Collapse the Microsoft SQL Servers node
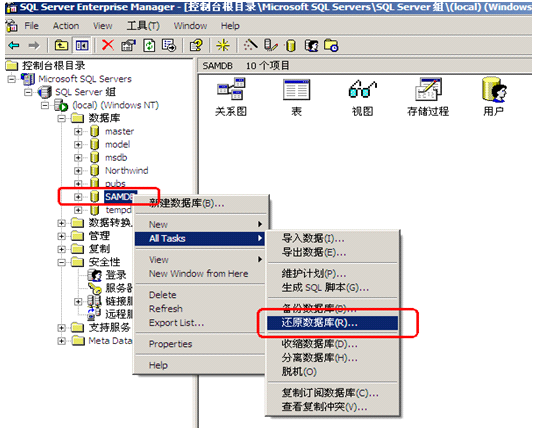The width and height of the screenshot is (557, 433). [11, 79]
